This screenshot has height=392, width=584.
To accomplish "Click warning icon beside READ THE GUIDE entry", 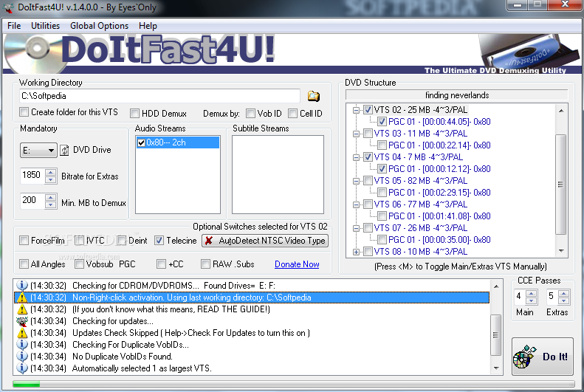I will pyautogui.click(x=22, y=309).
